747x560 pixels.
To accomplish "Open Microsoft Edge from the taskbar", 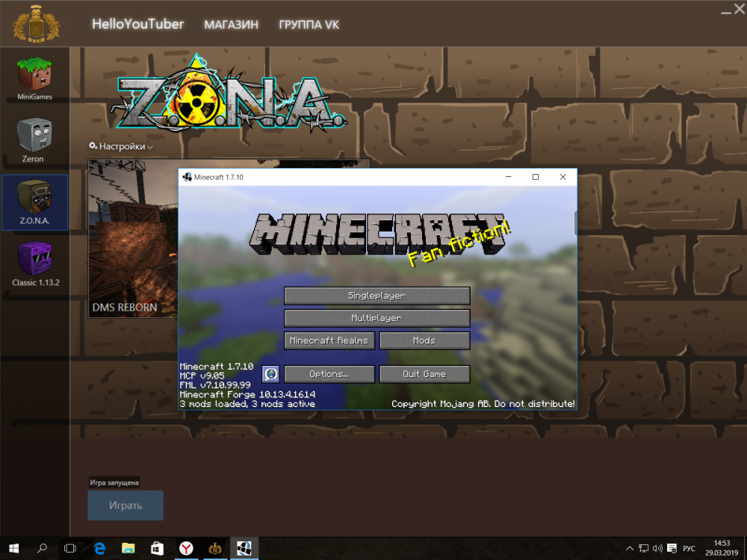I will coord(99,548).
